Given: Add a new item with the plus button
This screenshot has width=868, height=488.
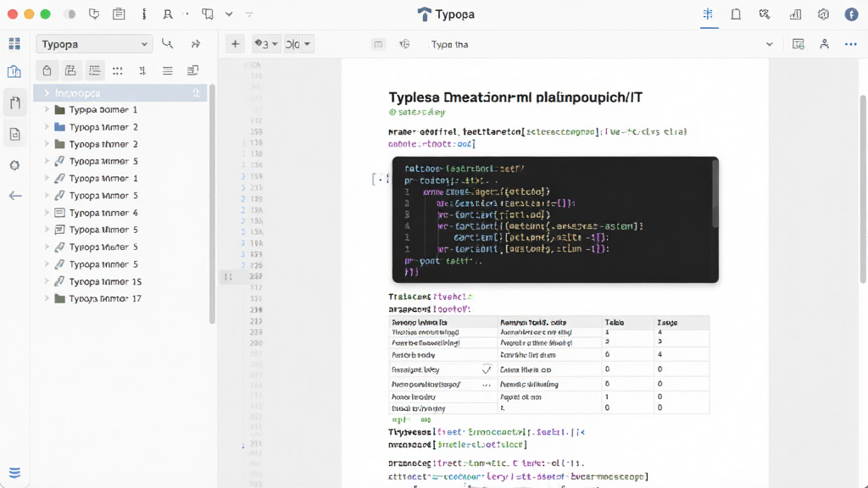Looking at the screenshot, I should coord(236,44).
